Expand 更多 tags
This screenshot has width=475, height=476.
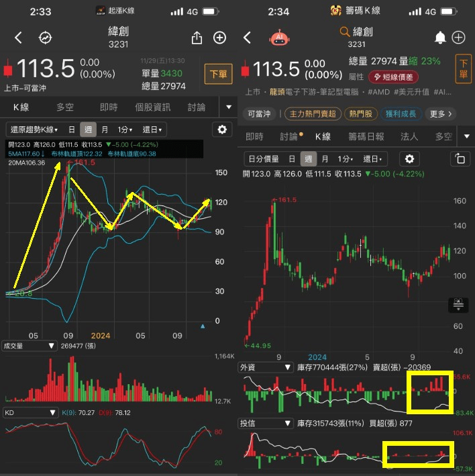(440, 114)
